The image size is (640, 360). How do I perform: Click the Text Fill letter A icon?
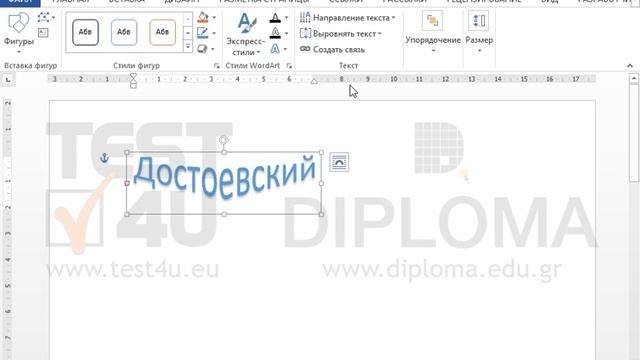coord(275,18)
